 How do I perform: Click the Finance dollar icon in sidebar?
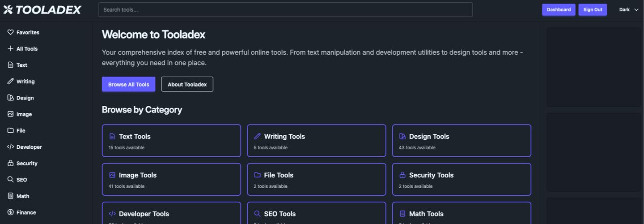(11, 212)
